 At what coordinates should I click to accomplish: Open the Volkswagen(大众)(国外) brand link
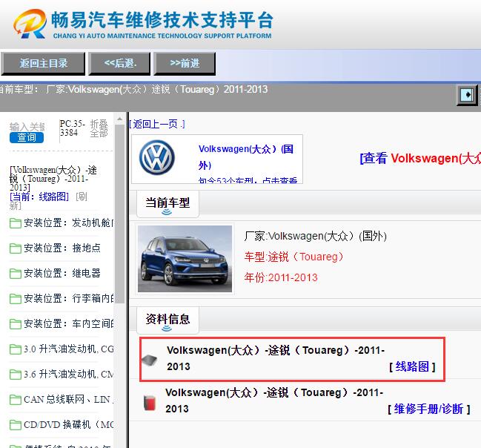click(x=246, y=157)
